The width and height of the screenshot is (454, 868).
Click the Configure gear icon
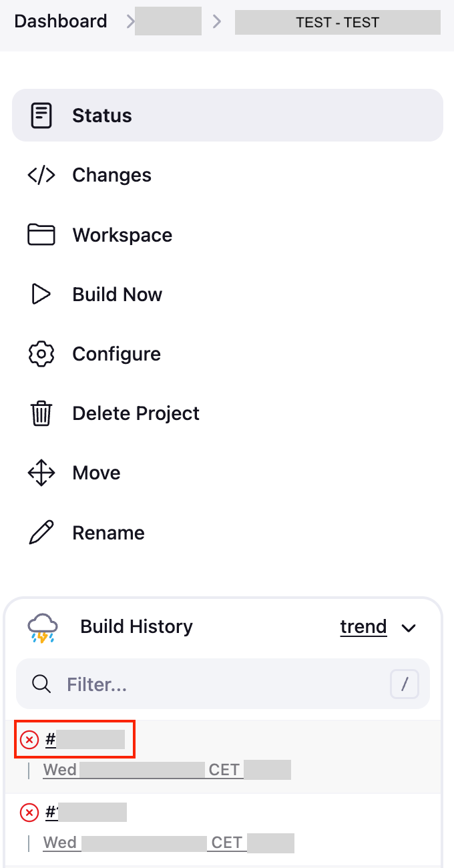[41, 354]
